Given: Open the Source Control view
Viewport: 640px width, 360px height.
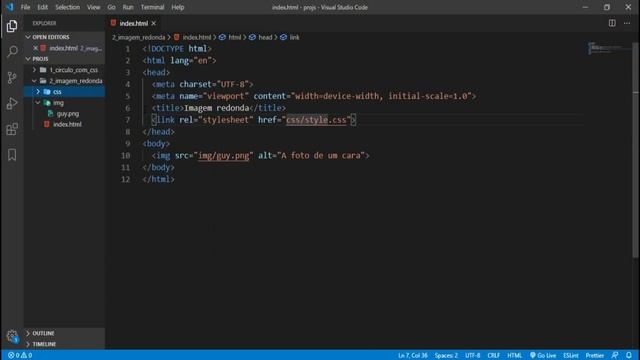Looking at the screenshot, I should tap(12, 78).
